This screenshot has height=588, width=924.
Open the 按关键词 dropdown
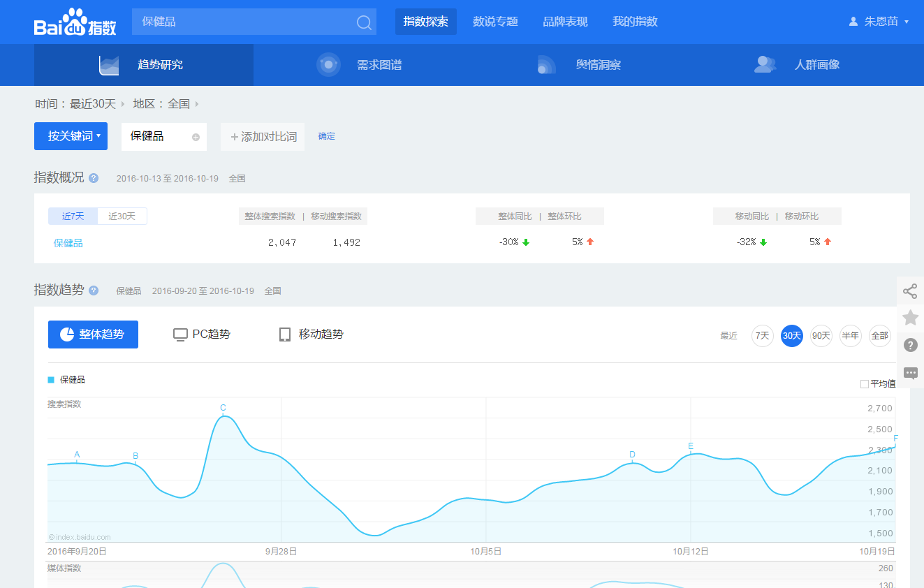pyautogui.click(x=71, y=136)
